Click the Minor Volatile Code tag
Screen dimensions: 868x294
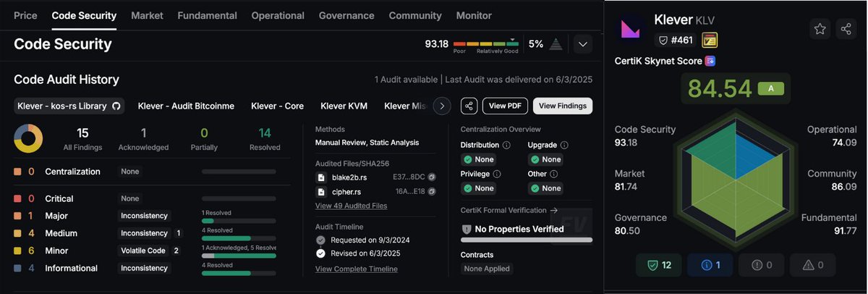point(142,251)
